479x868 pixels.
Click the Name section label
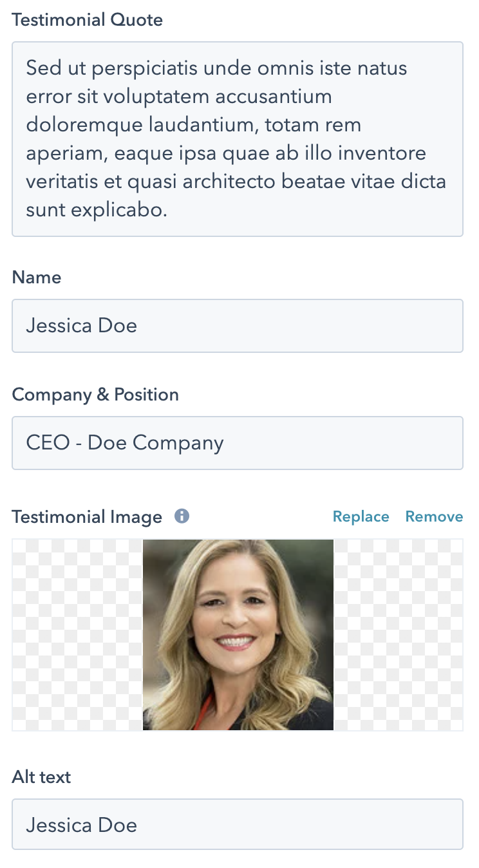pyautogui.click(x=36, y=277)
